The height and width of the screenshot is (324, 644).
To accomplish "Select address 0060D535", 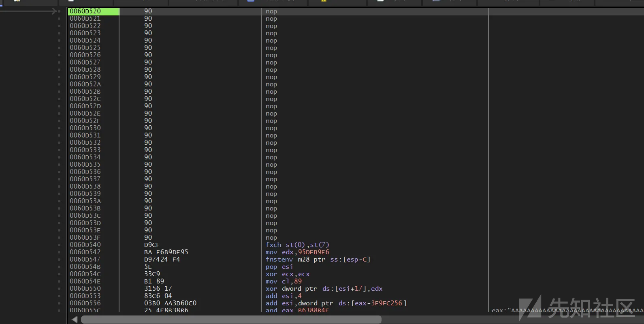I will point(85,165).
